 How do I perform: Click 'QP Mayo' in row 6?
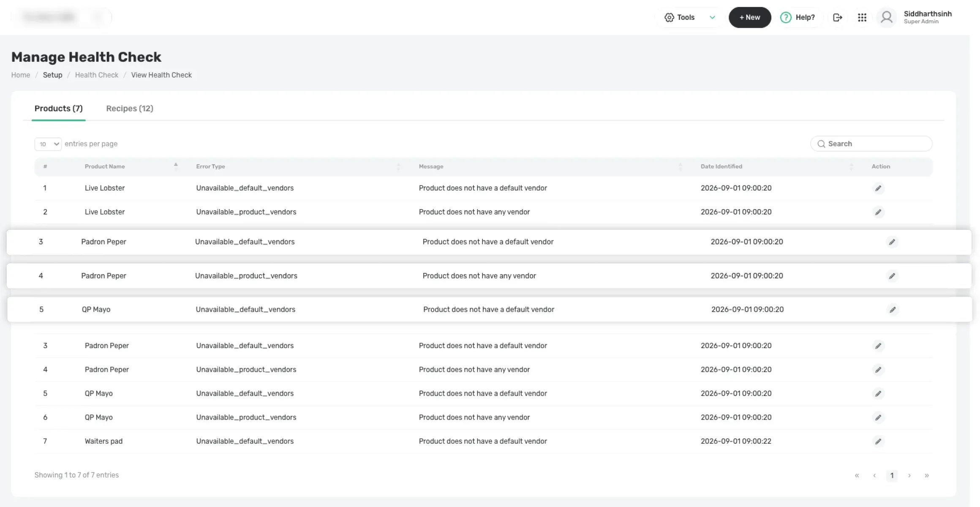(99, 417)
